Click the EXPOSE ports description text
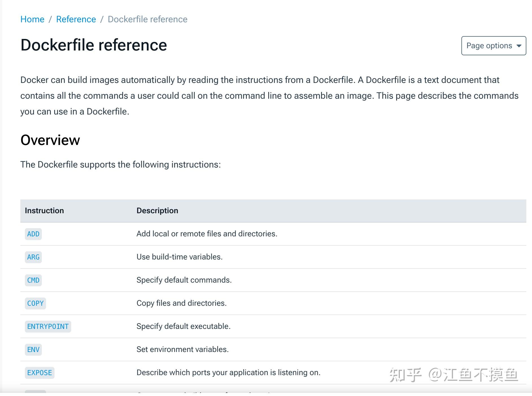The height and width of the screenshot is (396, 532). pyautogui.click(x=228, y=373)
